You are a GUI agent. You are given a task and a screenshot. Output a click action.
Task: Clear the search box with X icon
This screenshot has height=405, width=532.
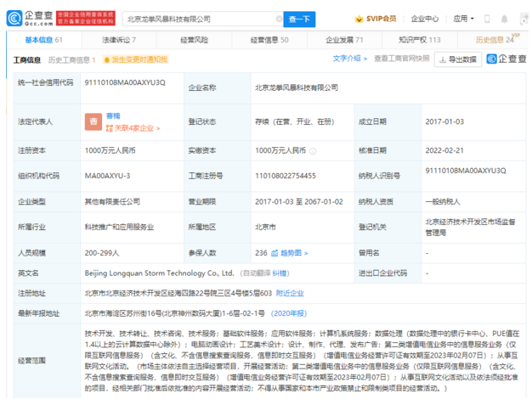coord(279,19)
